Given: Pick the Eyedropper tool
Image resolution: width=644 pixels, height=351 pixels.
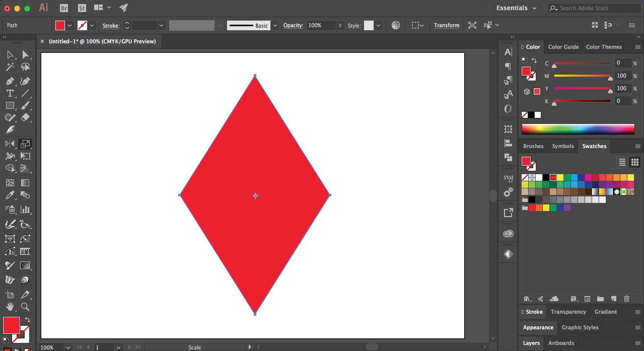Looking at the screenshot, I should (x=10, y=195).
